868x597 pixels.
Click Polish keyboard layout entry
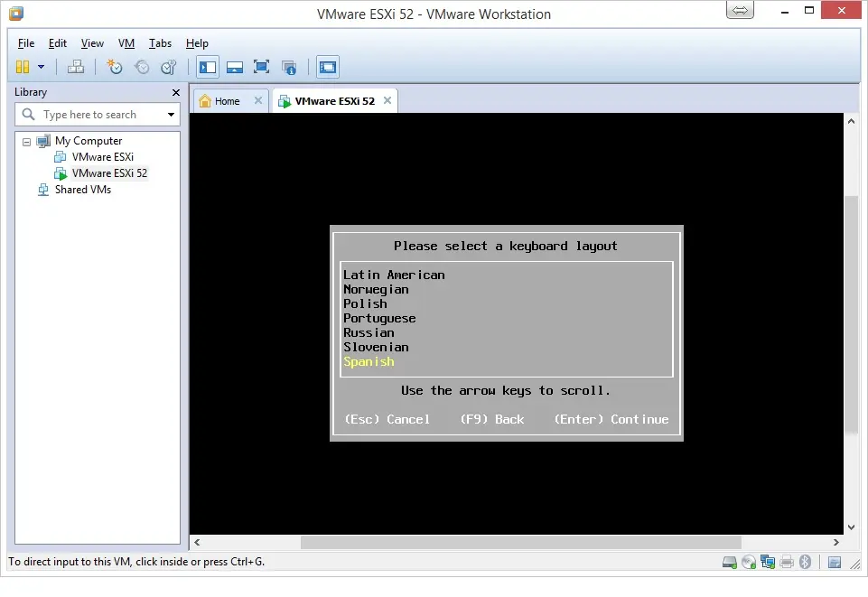coord(366,303)
